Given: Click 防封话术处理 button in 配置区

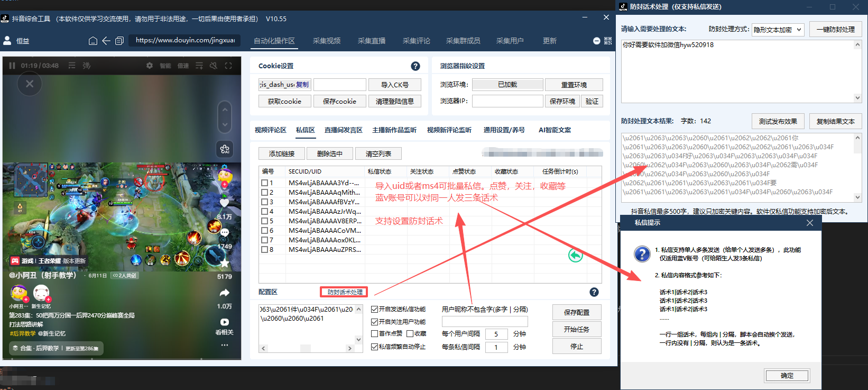Looking at the screenshot, I should point(345,292).
